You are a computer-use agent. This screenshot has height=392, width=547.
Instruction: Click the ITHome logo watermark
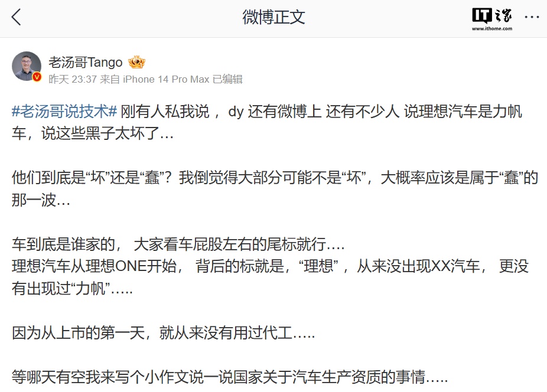point(492,19)
